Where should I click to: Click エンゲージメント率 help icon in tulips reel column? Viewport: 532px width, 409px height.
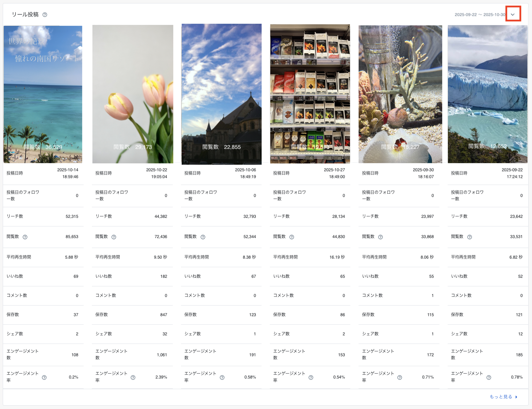click(x=133, y=377)
